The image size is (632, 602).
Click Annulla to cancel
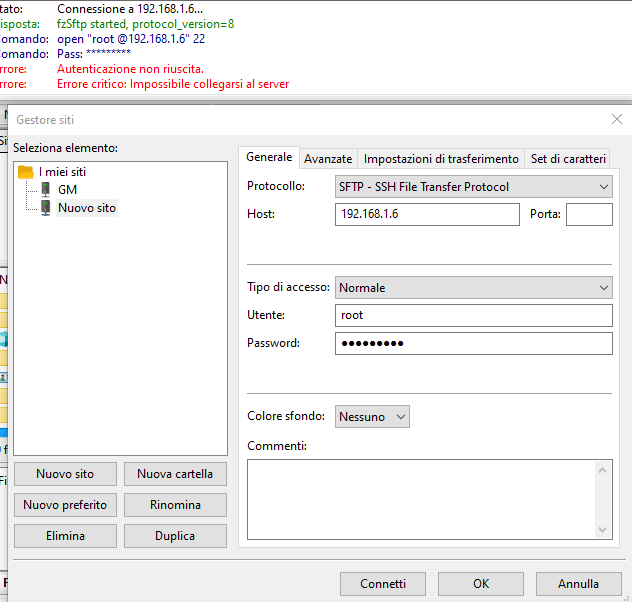click(578, 584)
